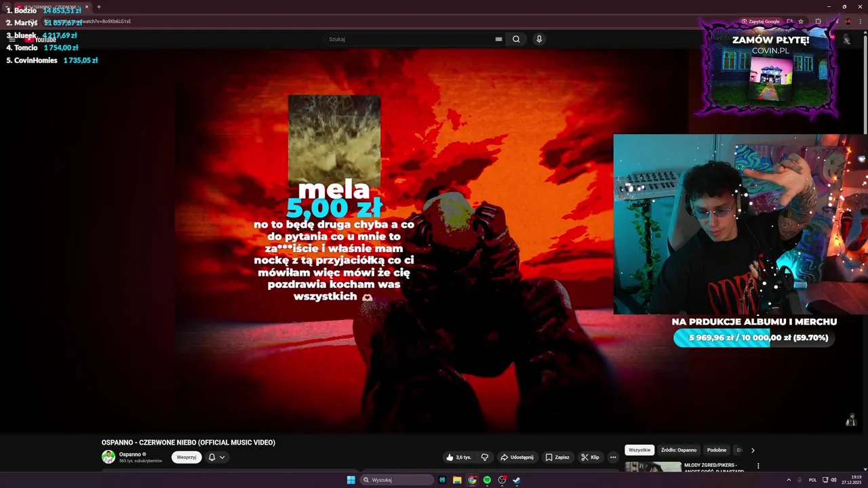
Task: Select the Wszystkie filter chip
Action: click(x=639, y=450)
